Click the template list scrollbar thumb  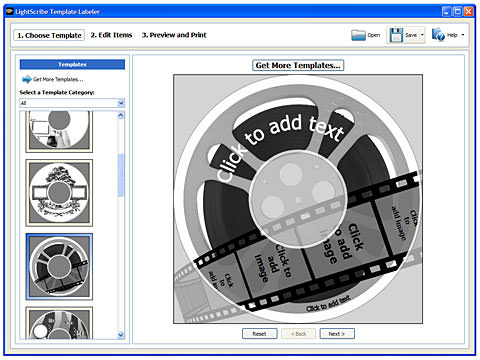(x=121, y=175)
